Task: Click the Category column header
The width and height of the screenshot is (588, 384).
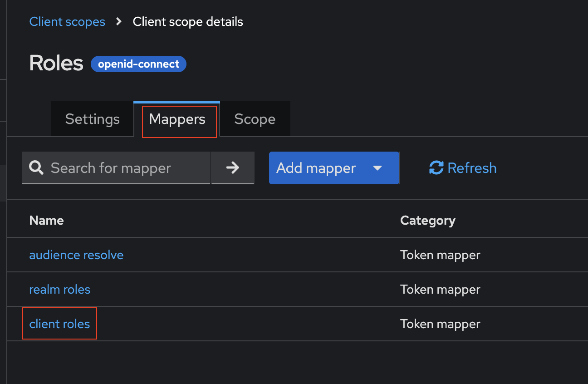Action: point(427,221)
